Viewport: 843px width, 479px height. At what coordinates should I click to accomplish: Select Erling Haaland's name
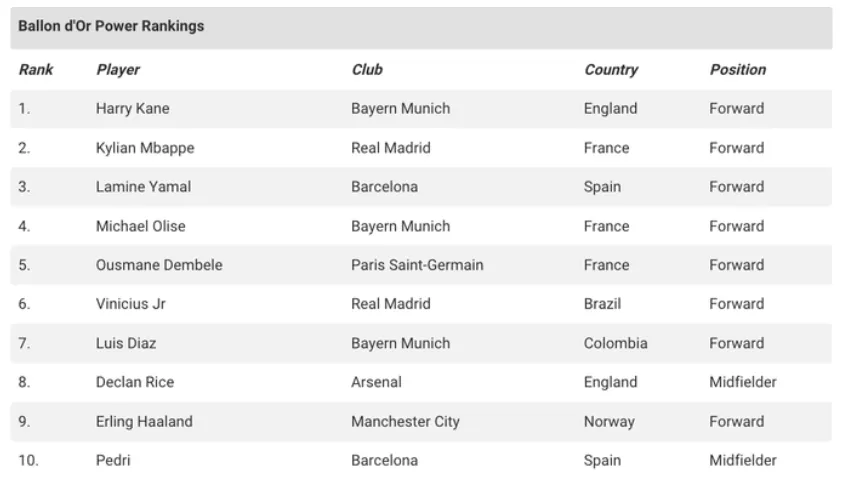click(x=144, y=421)
